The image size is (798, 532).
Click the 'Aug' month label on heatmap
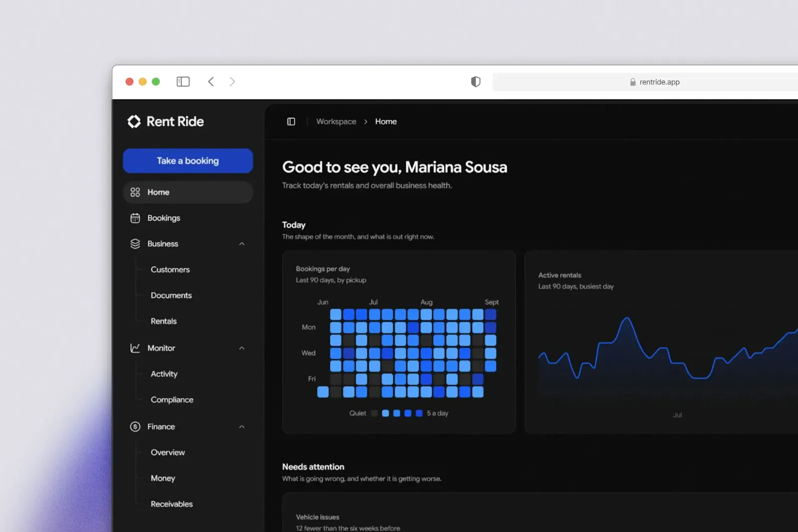[426, 302]
